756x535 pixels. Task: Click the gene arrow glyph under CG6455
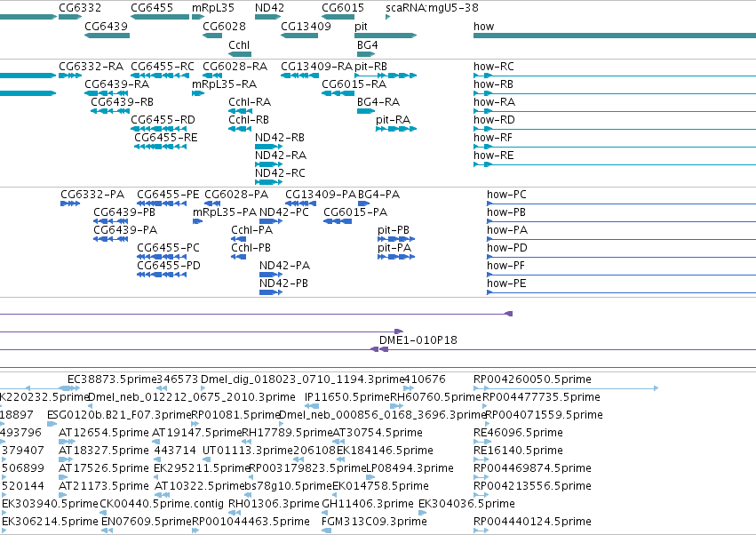160,17
